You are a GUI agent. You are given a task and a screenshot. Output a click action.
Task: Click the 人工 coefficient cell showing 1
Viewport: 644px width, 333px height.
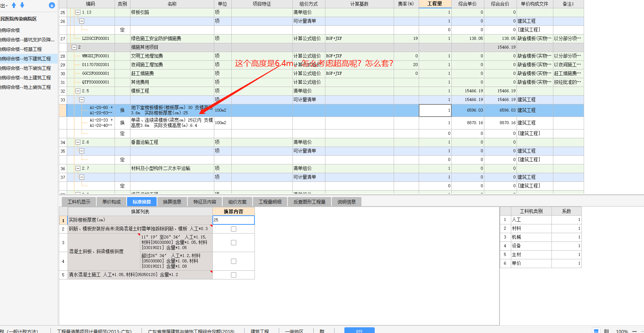coord(566,219)
